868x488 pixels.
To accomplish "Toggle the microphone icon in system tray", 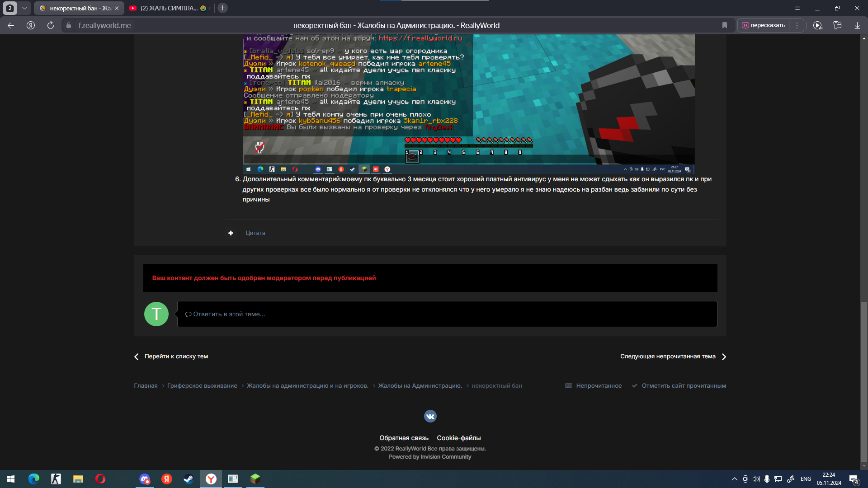I will coord(767,479).
